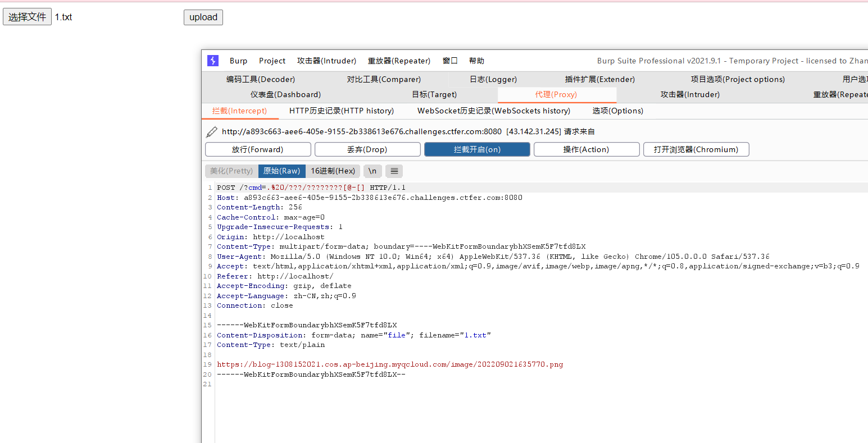Switch to the Decoder tab
Viewport: 868px width, 443px height.
click(x=261, y=79)
